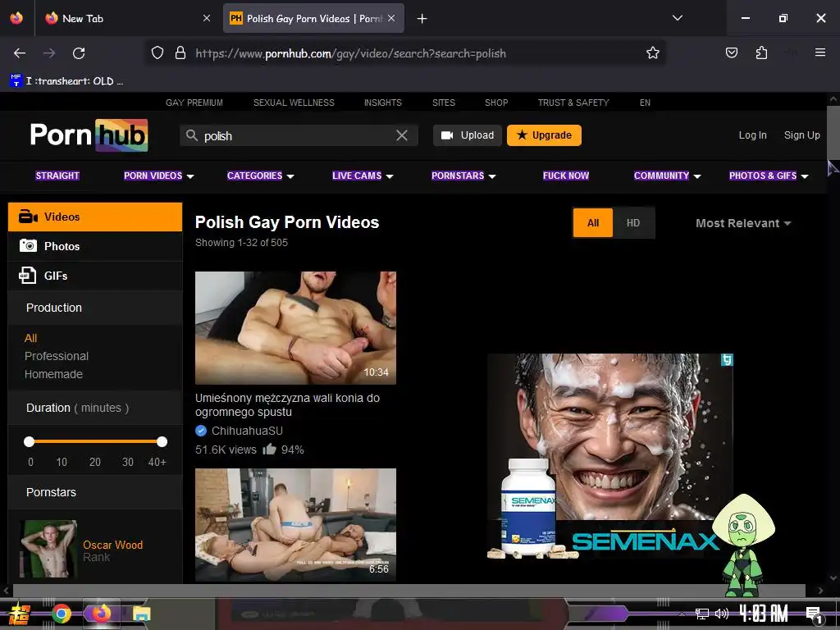Click the page horizontal scrollbar
The width and height of the screenshot is (840, 630).
[409, 591]
